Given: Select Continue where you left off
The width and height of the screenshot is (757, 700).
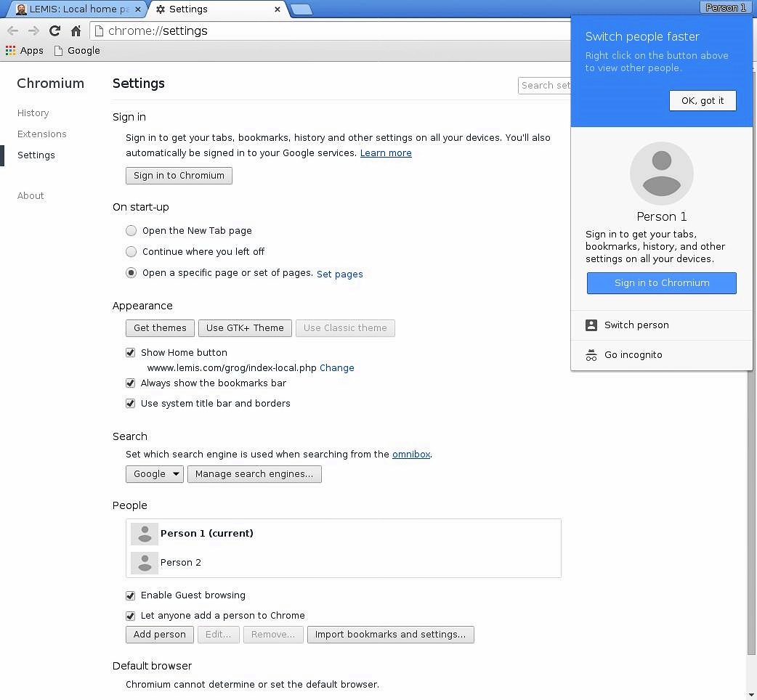Looking at the screenshot, I should pos(131,252).
